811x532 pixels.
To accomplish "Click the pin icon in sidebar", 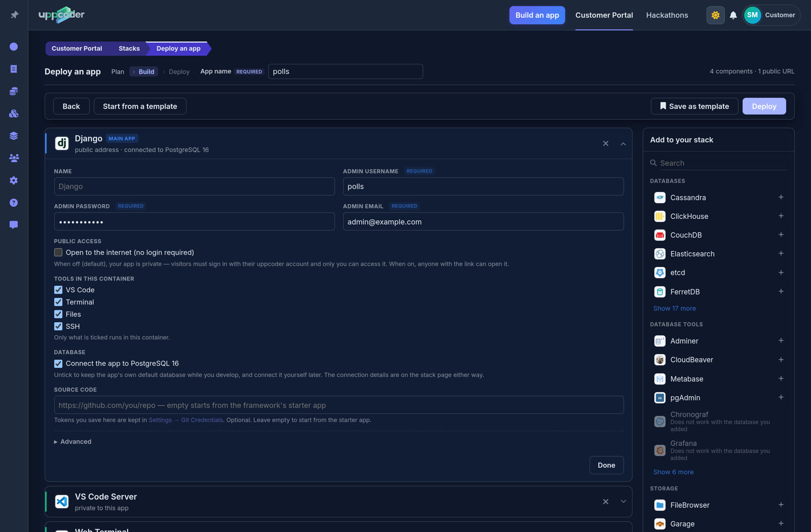I will (14, 15).
